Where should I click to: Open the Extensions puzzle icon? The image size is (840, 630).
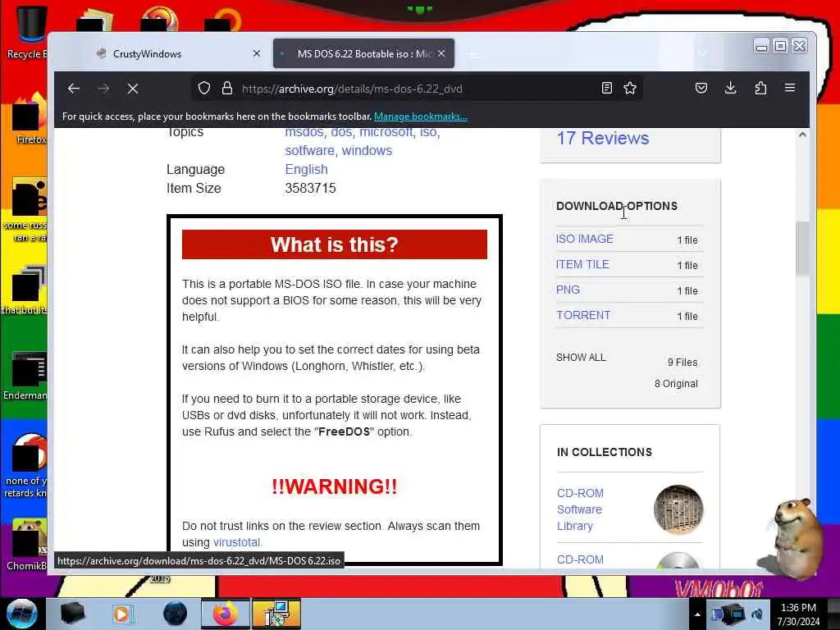[x=760, y=88]
